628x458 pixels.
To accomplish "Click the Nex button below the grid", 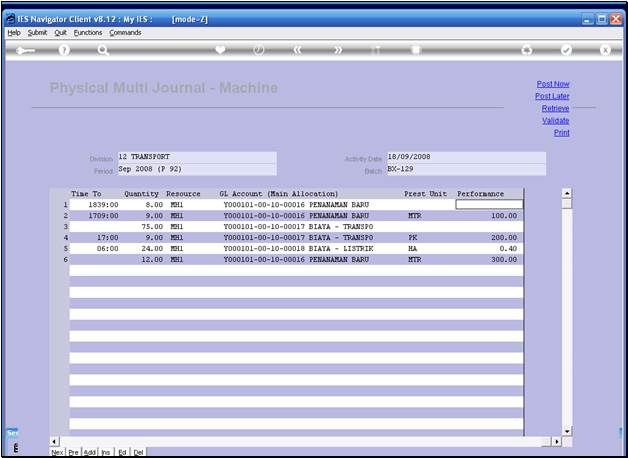I will 57,452.
